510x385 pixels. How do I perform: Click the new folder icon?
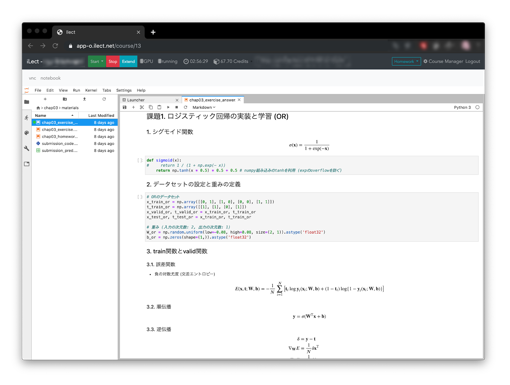click(65, 99)
